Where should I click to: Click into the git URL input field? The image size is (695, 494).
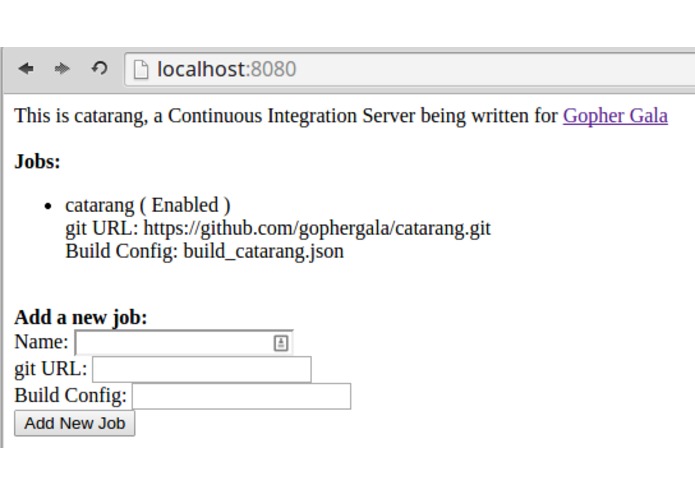pyautogui.click(x=202, y=369)
